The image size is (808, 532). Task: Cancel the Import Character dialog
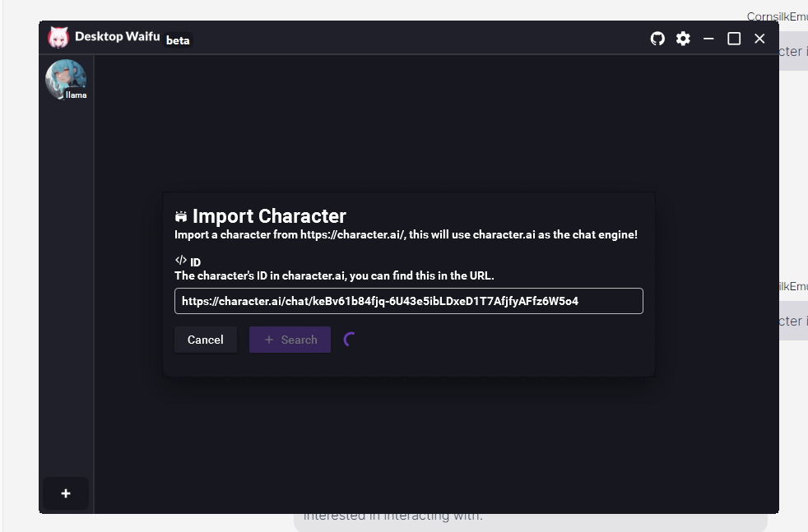206,340
